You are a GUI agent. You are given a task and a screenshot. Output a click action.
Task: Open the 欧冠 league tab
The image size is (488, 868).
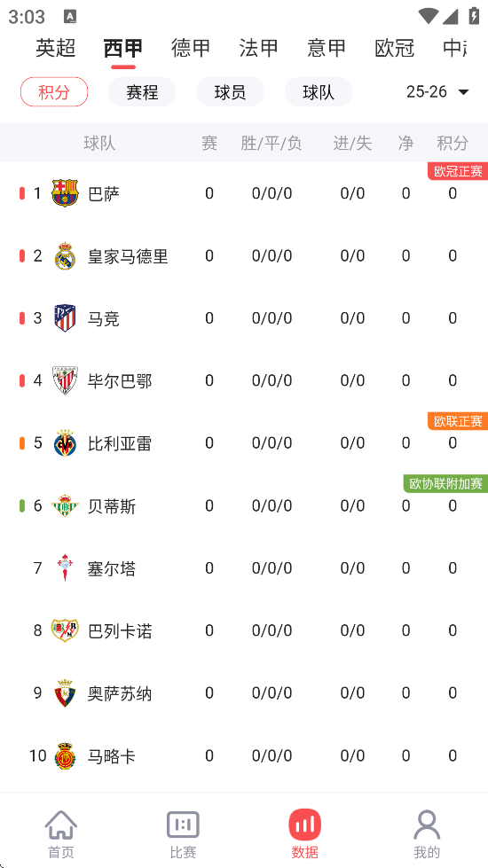(x=394, y=48)
